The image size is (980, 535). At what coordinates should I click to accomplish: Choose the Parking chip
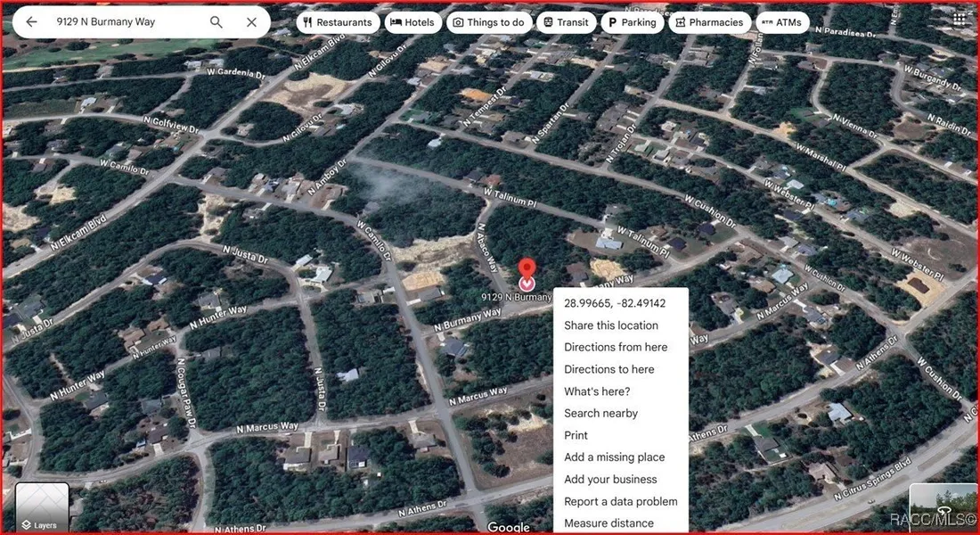point(631,22)
